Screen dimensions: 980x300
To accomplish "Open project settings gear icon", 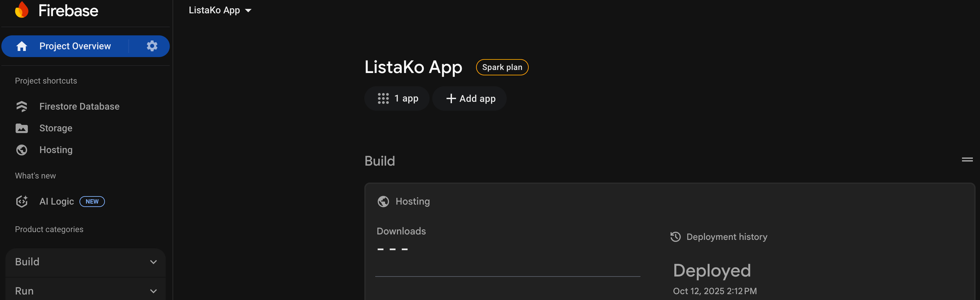I will pyautogui.click(x=152, y=46).
